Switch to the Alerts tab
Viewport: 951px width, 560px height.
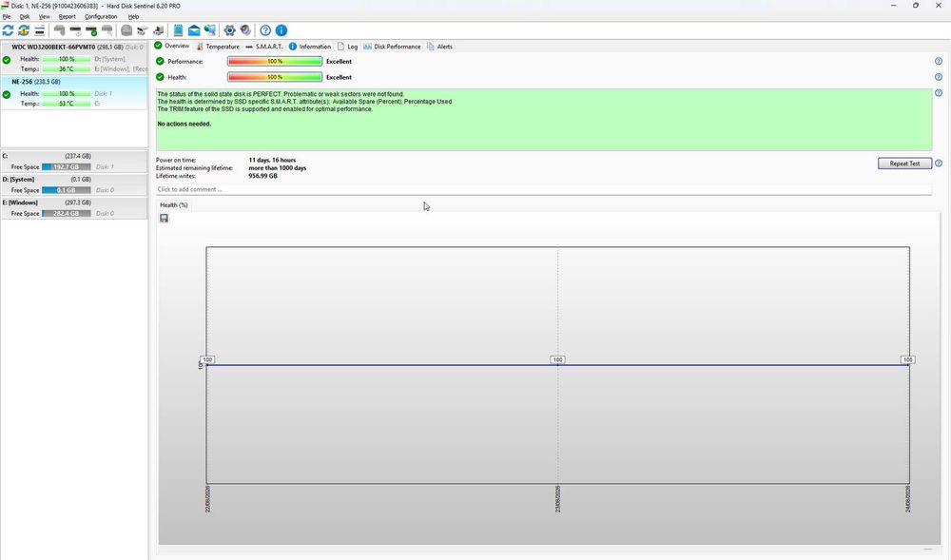point(439,47)
